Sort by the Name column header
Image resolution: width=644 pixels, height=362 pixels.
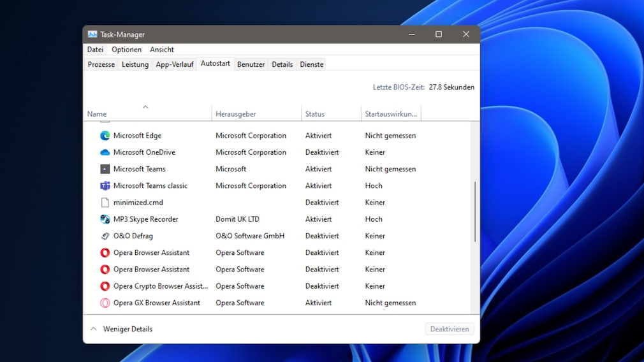[x=97, y=114]
